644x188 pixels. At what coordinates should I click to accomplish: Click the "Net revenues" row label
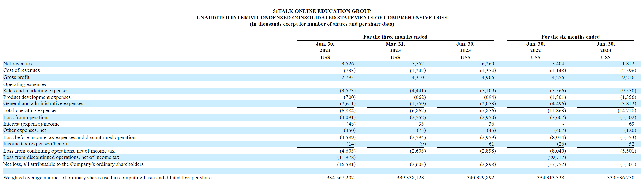[18, 64]
